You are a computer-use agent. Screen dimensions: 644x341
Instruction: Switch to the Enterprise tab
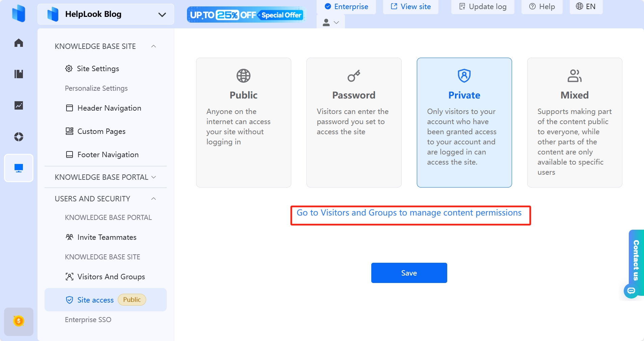[x=347, y=6]
